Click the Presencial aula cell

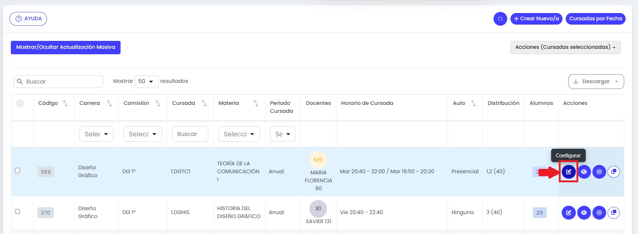point(465,171)
